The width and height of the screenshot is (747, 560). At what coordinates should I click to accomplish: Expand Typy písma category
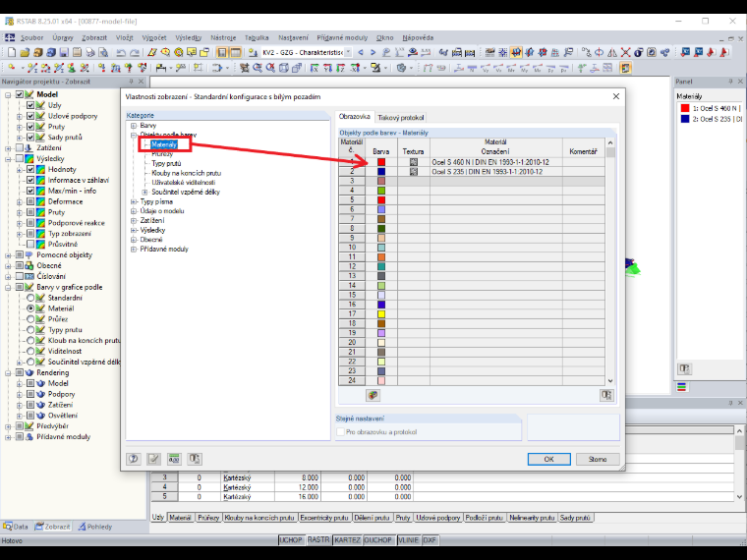pyautogui.click(x=134, y=202)
